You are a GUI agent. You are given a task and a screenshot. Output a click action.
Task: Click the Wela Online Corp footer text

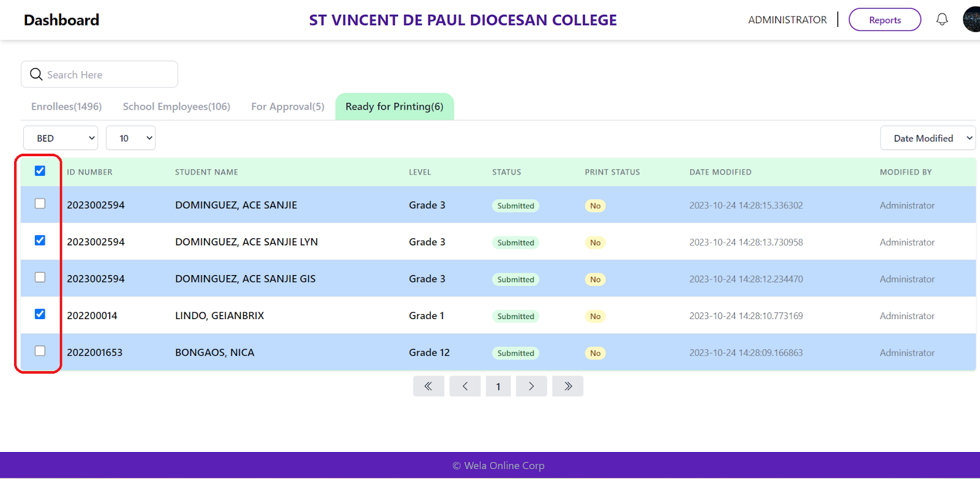click(499, 466)
